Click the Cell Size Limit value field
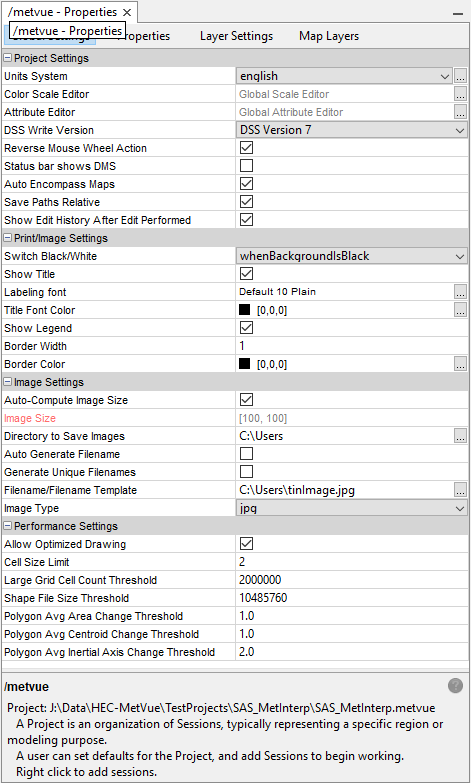The width and height of the screenshot is (471, 783). 352,562
